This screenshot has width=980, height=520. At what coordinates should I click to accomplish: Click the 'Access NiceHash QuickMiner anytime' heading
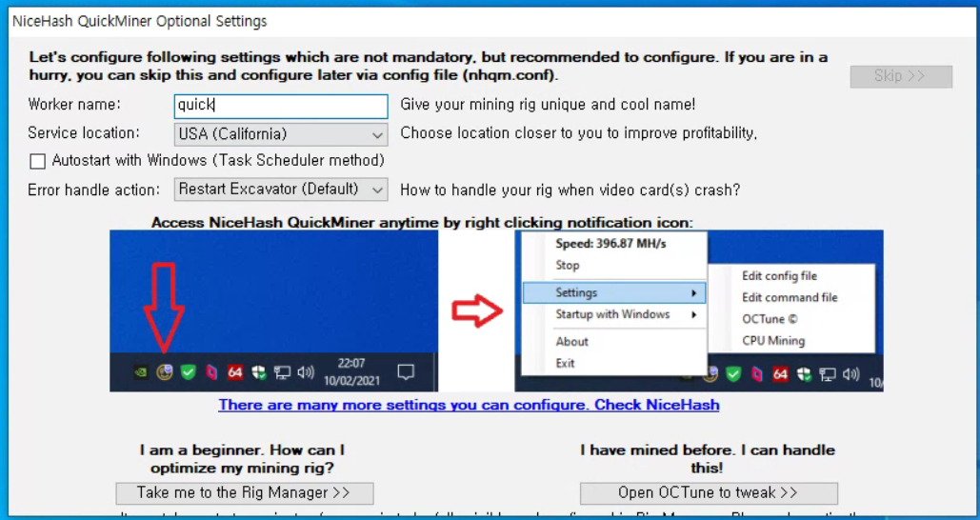(422, 223)
